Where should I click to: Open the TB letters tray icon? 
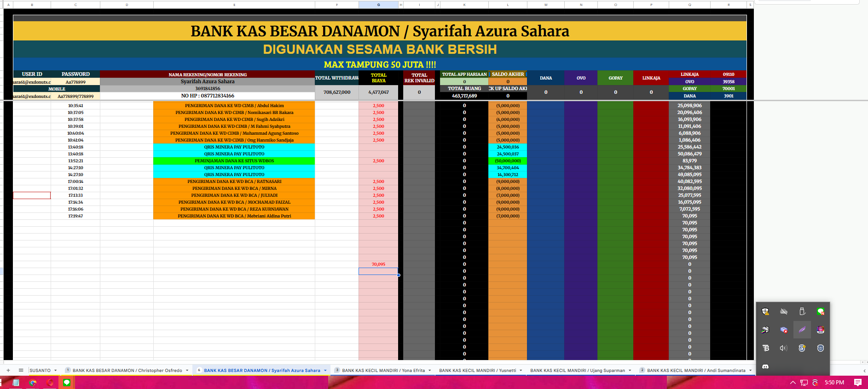pyautogui.click(x=765, y=348)
